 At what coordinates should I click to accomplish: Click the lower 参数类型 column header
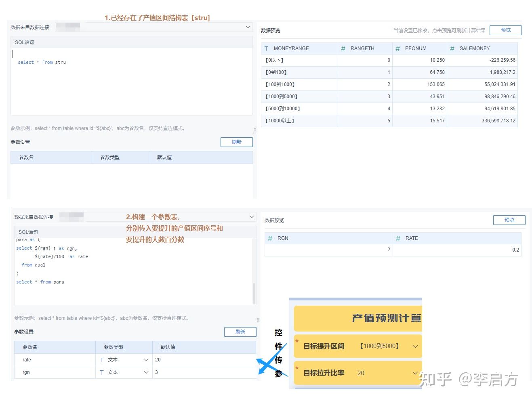pos(124,347)
